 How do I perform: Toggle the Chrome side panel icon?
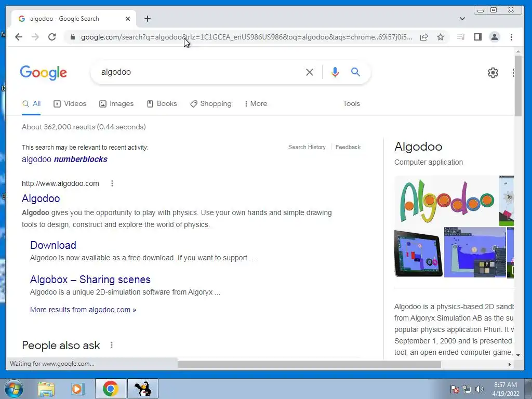478,37
